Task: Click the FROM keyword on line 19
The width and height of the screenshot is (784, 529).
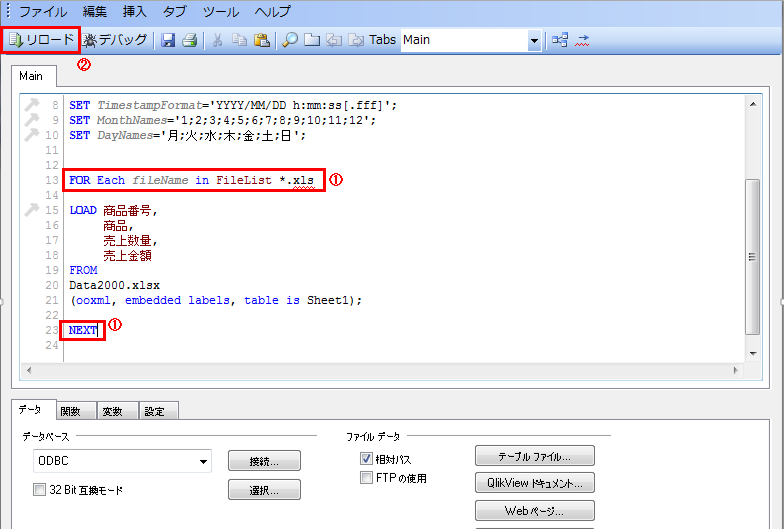Action: click(x=83, y=270)
